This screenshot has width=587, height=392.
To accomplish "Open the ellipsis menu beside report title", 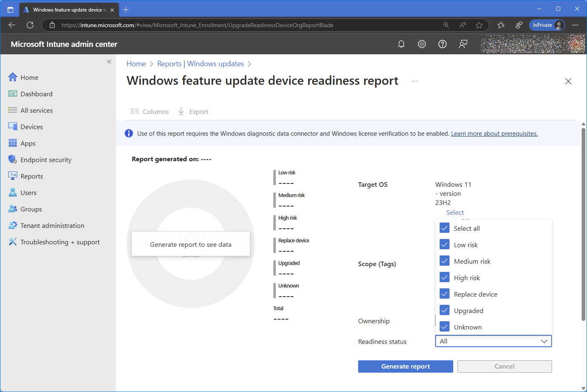I will point(415,81).
